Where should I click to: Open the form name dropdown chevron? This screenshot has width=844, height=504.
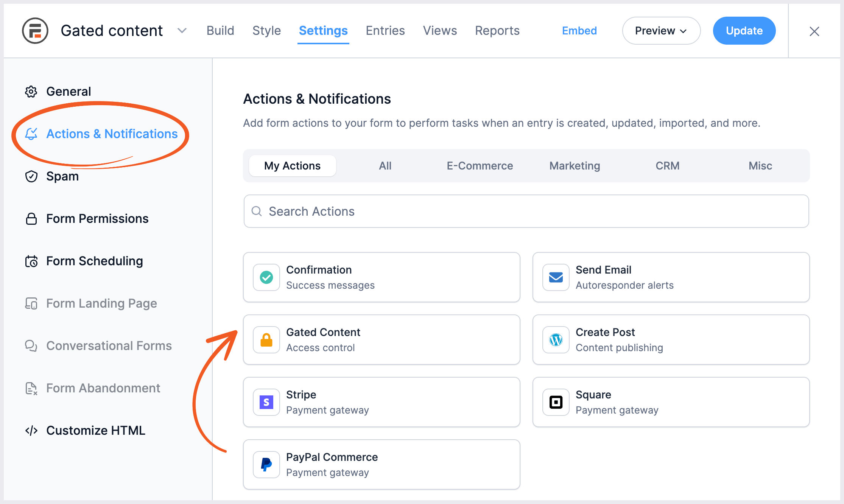point(182,31)
